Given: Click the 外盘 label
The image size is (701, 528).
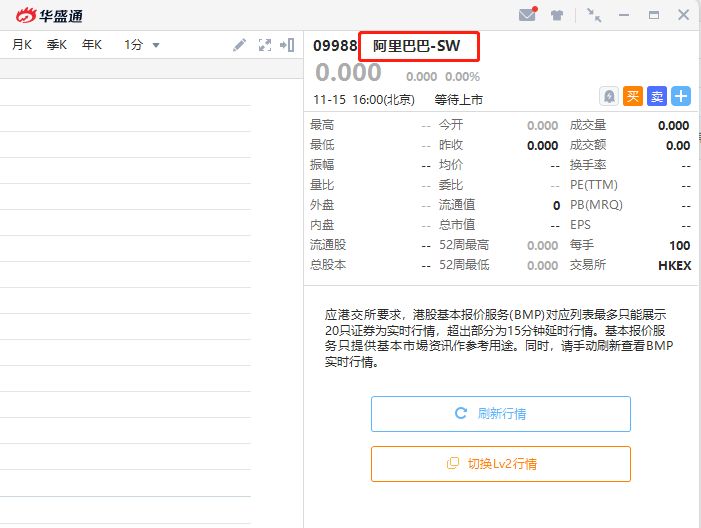Looking at the screenshot, I should (x=322, y=205).
